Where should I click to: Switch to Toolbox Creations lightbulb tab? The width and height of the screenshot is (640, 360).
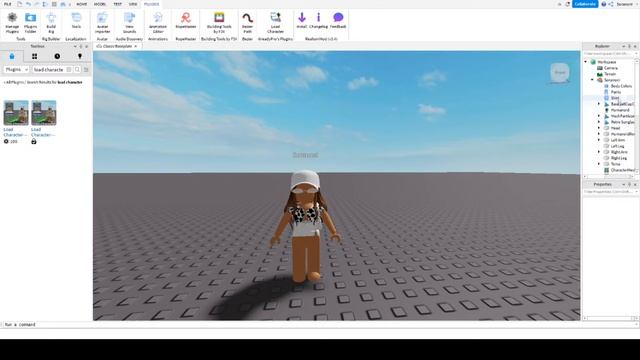pyautogui.click(x=80, y=56)
